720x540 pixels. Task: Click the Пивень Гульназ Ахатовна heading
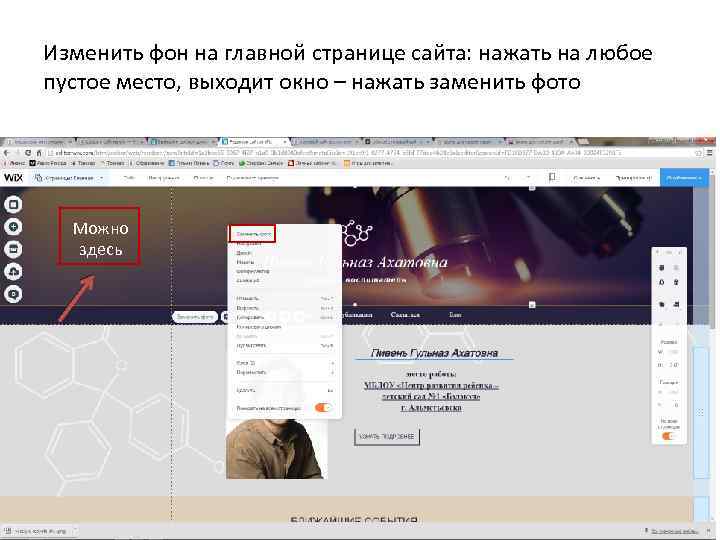click(434, 353)
